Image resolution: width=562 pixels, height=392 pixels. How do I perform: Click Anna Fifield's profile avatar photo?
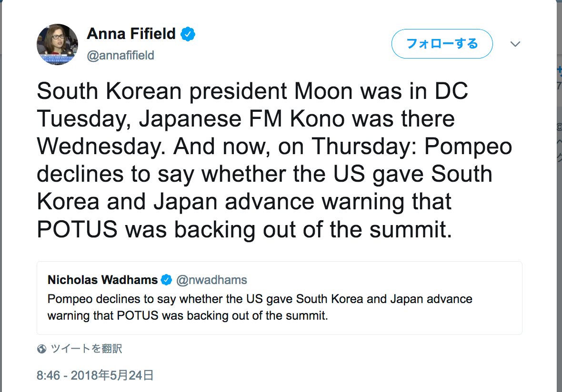pyautogui.click(x=57, y=44)
